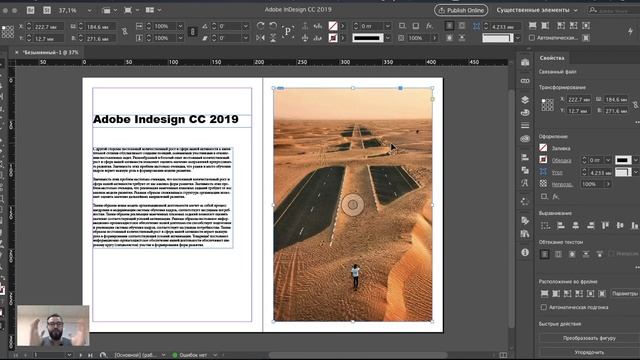Viewport: 640px width, 360px height.
Task: Open the Stroke panel icon in the dock
Action: pos(525,125)
